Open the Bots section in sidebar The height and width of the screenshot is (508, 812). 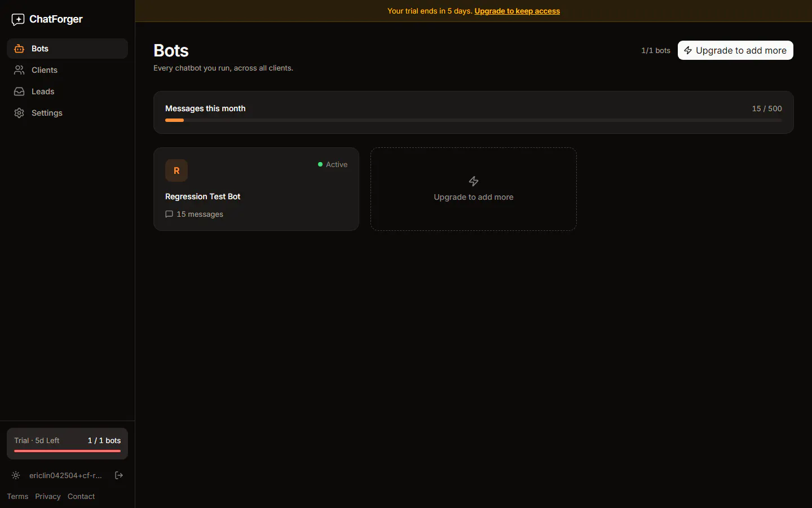click(67, 49)
